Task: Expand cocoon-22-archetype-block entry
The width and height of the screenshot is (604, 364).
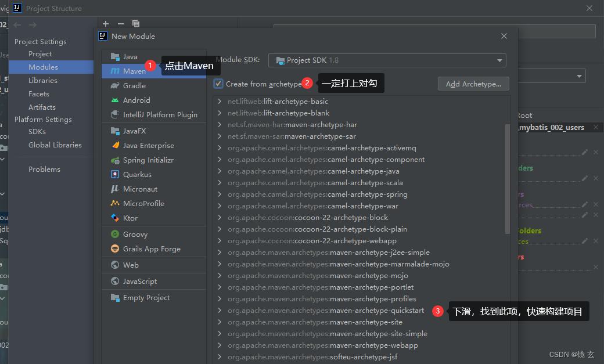Action: [x=220, y=218]
